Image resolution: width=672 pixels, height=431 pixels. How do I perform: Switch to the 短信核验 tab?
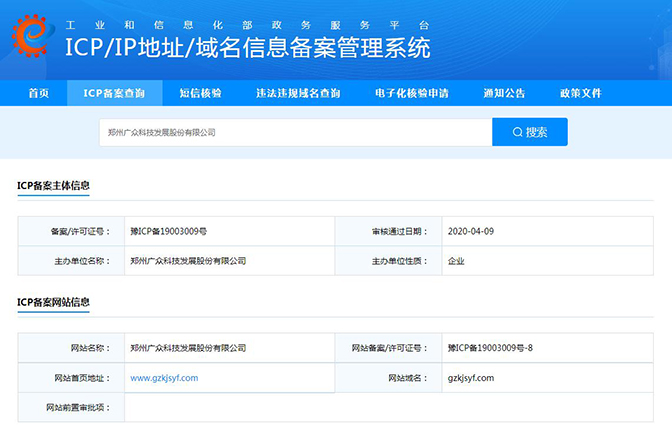coord(200,93)
